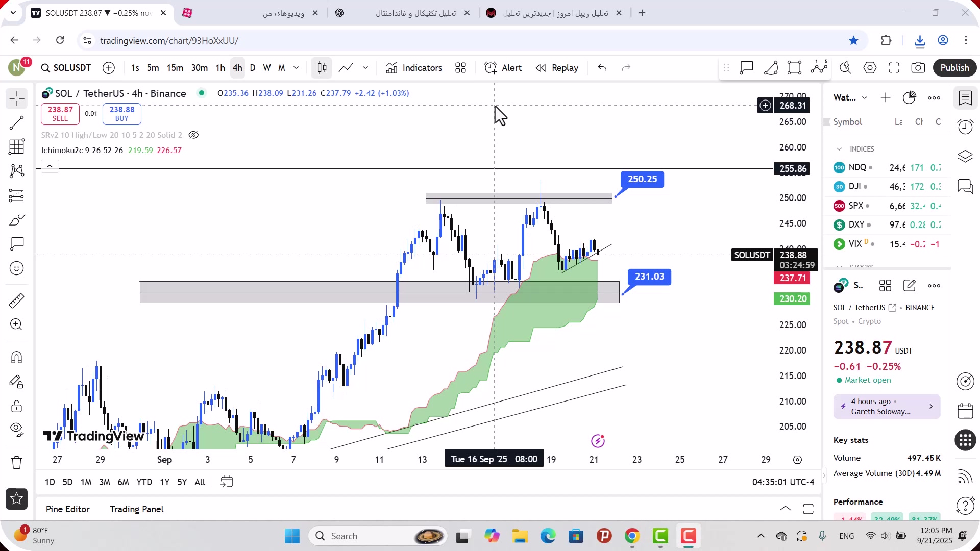Image resolution: width=980 pixels, height=551 pixels.
Task: Select the rectangle shape in floating toolbar
Action: point(795,68)
